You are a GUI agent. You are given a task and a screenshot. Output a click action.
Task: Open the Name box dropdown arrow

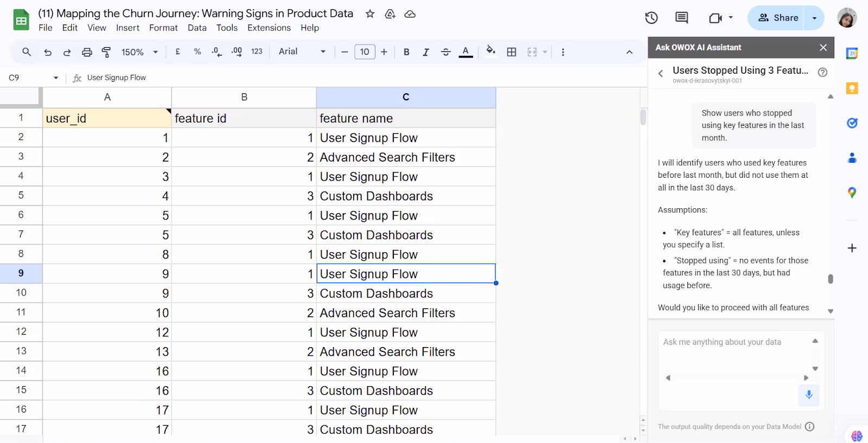55,78
